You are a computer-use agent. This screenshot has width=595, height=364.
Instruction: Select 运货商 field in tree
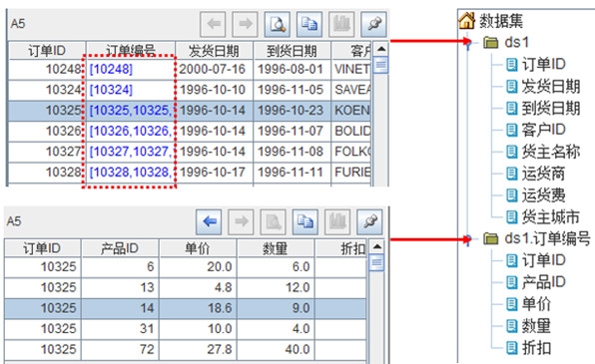(536, 174)
